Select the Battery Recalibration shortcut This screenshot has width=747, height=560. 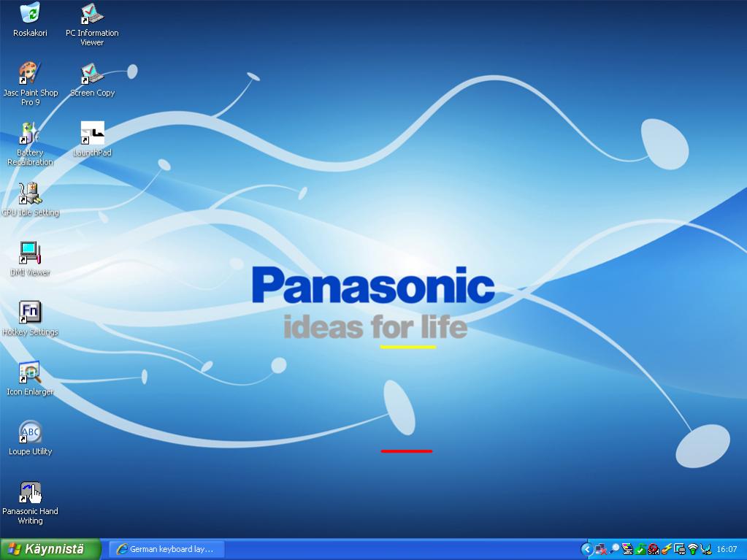30,143
